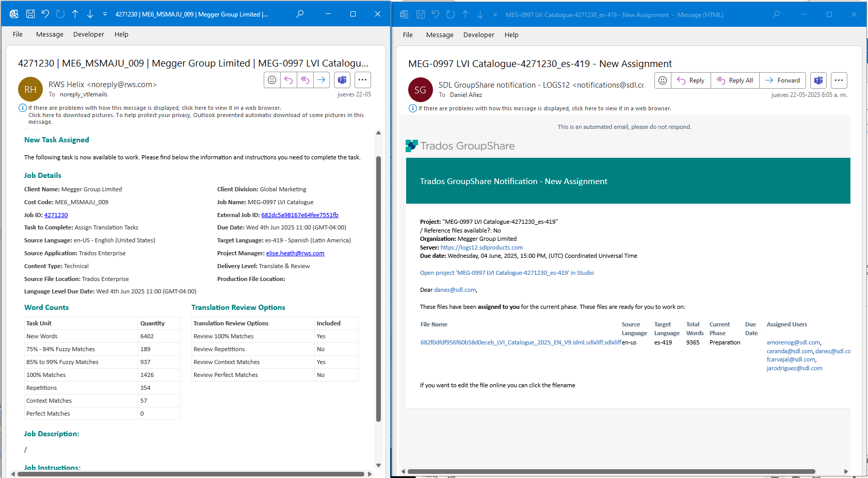The image size is (868, 478).
Task: Open Quick Access Toolbar dropdown in right window
Action: tap(495, 14)
